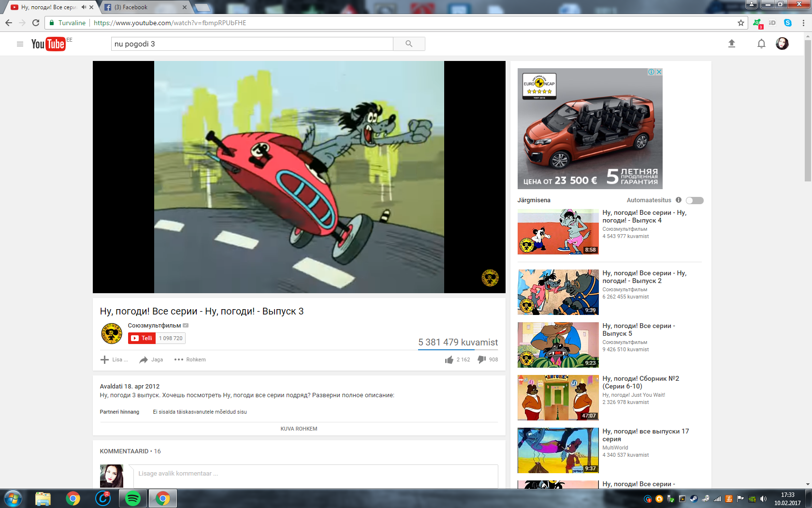Open the YouTube hamburger guide menu
812x508 pixels.
[20, 44]
